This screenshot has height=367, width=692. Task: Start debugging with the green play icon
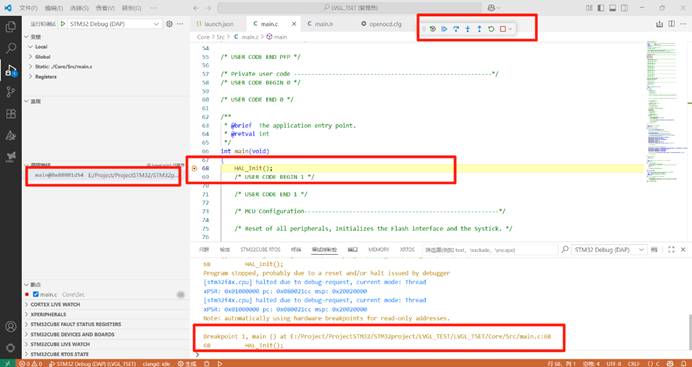tap(63, 24)
